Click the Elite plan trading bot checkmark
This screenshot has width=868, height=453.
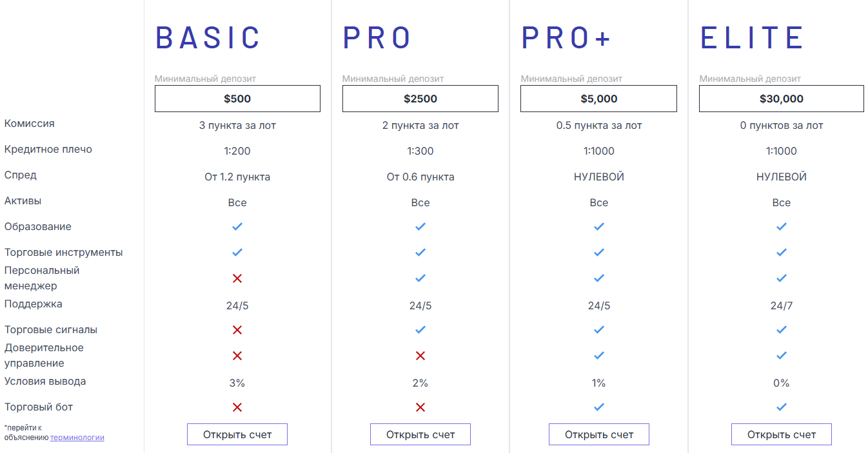pos(782,407)
